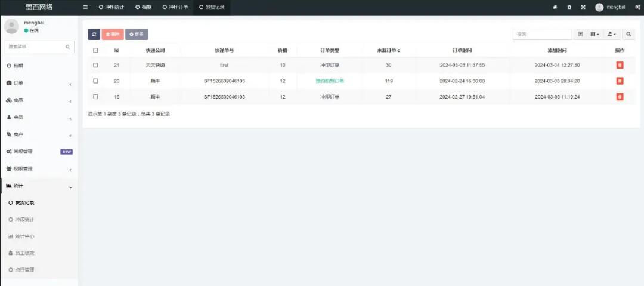The height and width of the screenshot is (286, 644).
Task: Click the refresh button in table toolbar
Action: tap(94, 35)
